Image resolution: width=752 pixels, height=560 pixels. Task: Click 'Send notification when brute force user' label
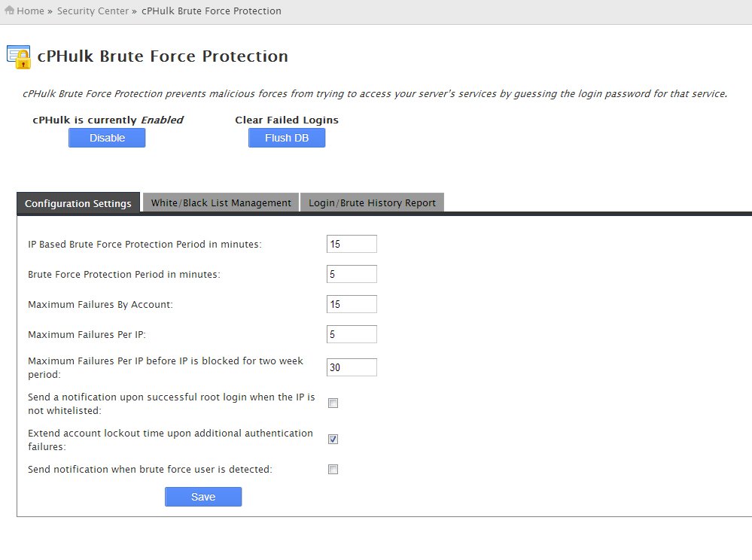click(150, 470)
